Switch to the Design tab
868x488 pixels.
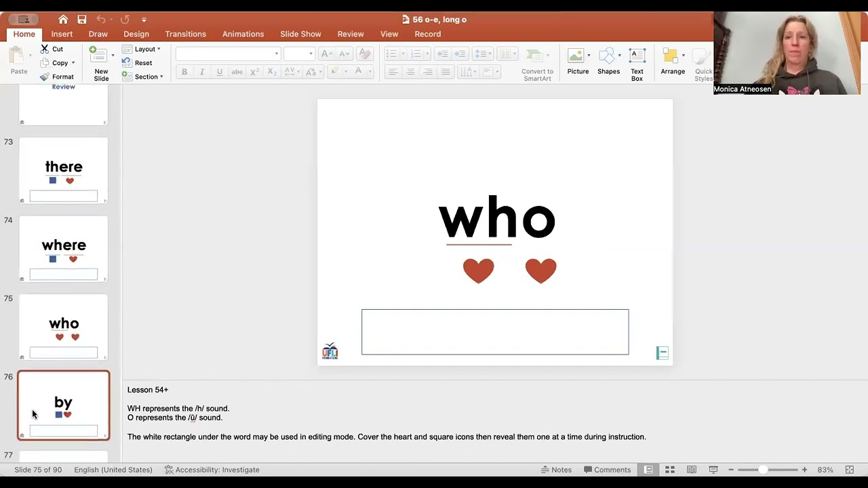pos(136,34)
